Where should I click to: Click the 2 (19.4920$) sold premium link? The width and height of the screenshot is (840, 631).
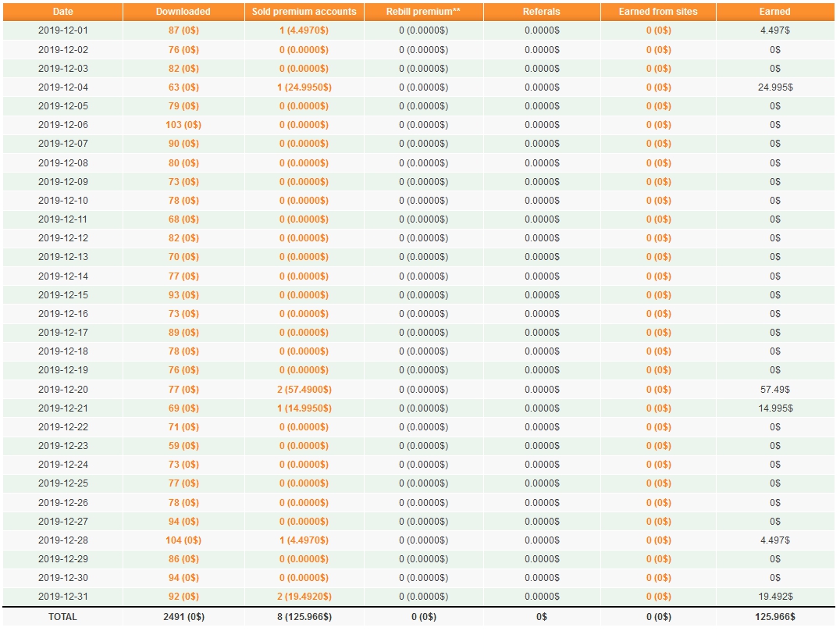pyautogui.click(x=304, y=597)
